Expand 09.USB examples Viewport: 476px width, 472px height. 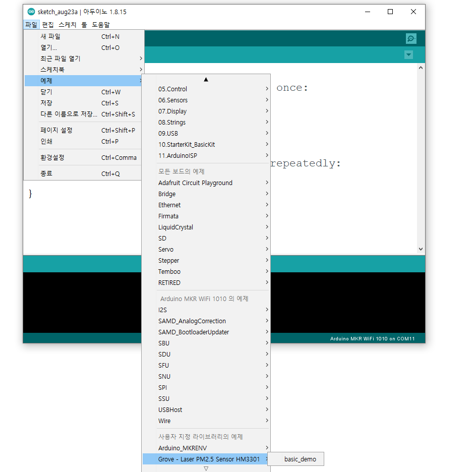click(x=206, y=133)
